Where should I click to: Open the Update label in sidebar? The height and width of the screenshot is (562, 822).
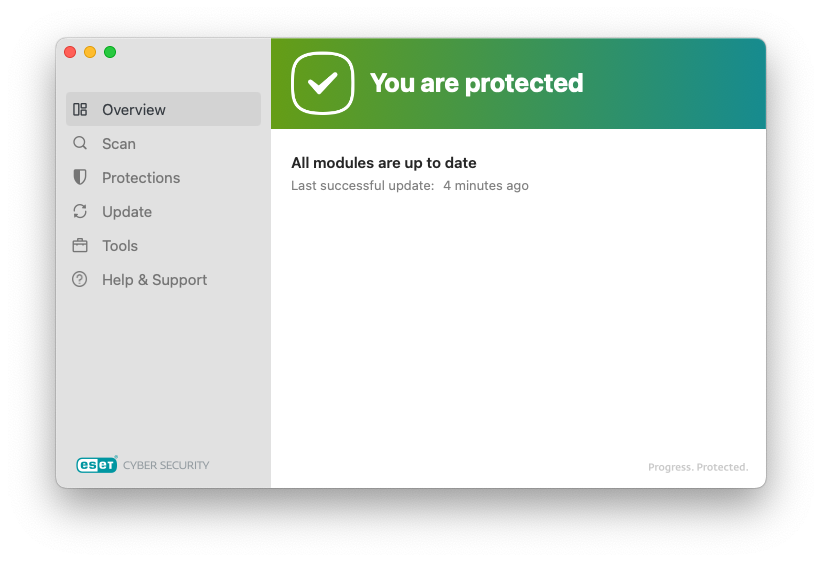pyautogui.click(x=127, y=212)
